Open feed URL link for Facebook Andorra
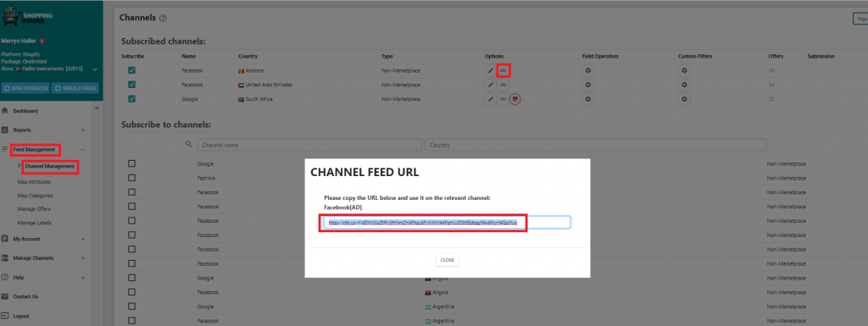The height and width of the screenshot is (326, 868). [x=504, y=71]
